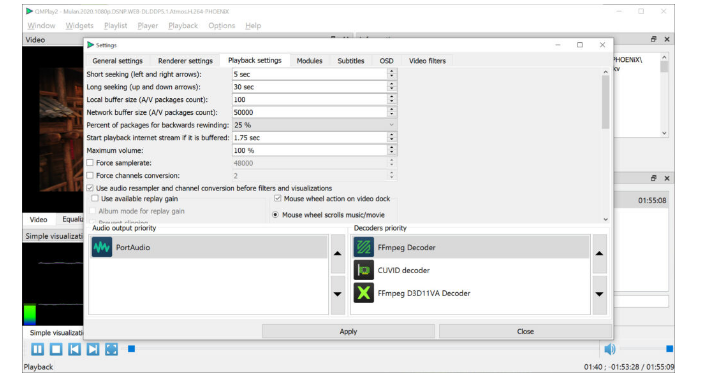
Task: Decrease Network buffer size with the down arrow
Action: (391, 115)
